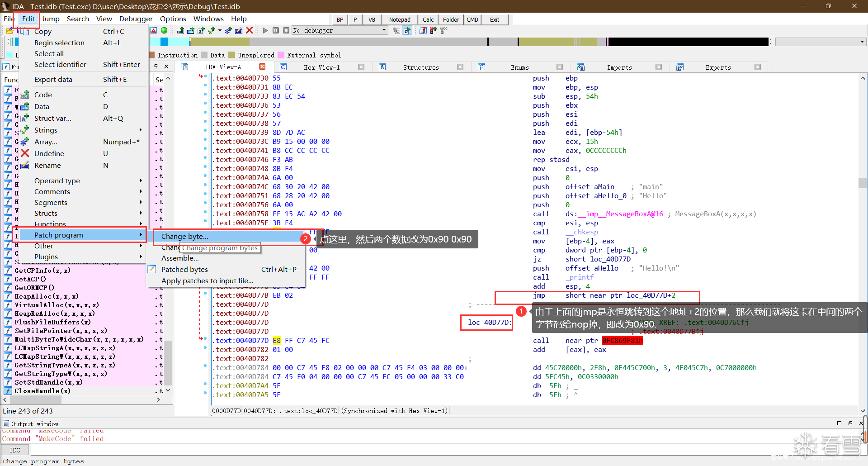Click the Strings toolbar icon
The height and width of the screenshot is (466, 868).
click(x=211, y=30)
